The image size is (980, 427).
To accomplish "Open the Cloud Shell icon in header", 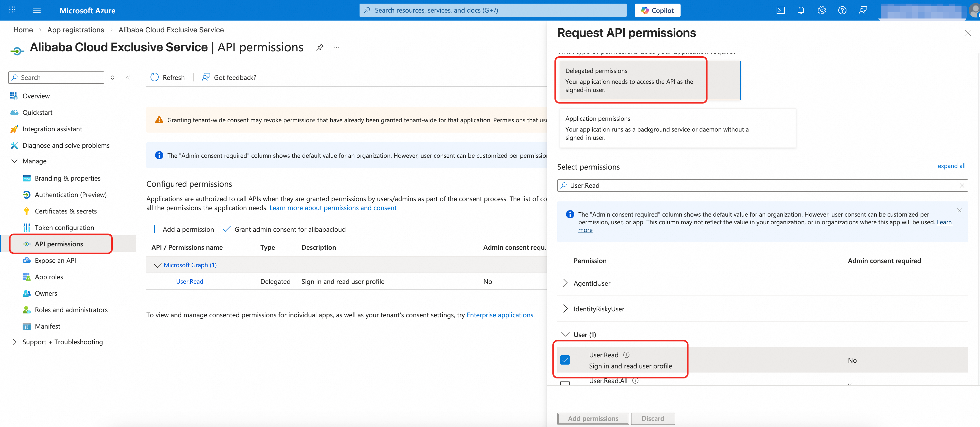I will pos(780,10).
